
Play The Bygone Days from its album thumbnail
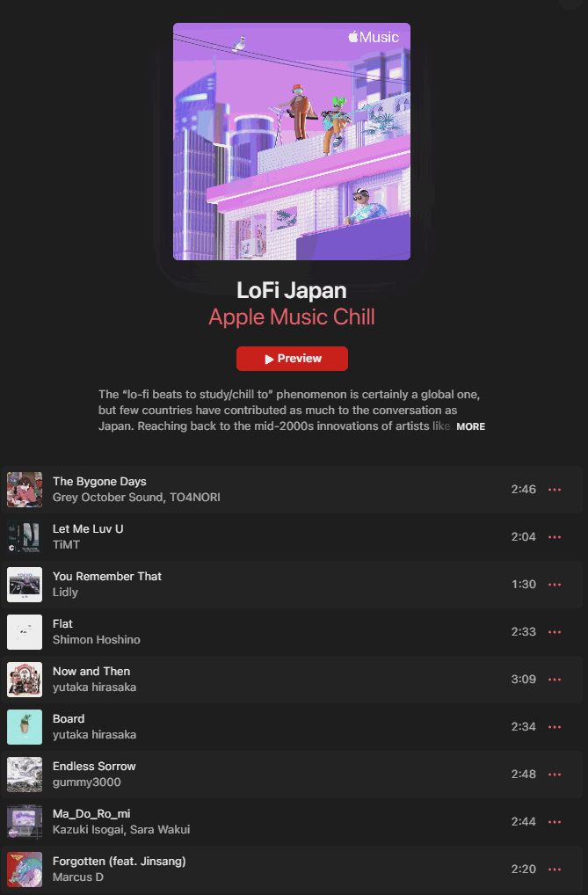(25, 490)
